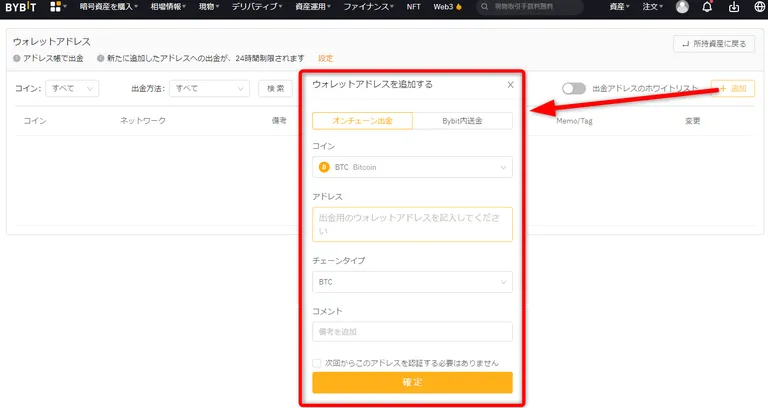Open the language globe icon
Screen dimensions: 768x408
[x=760, y=7]
